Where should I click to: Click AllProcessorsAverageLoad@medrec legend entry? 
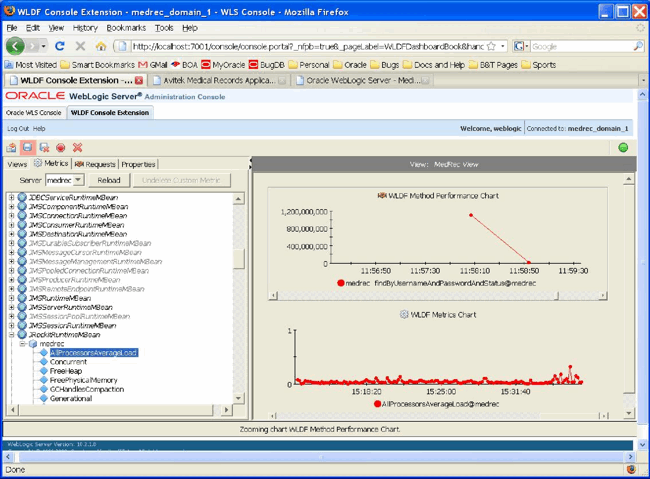437,404
